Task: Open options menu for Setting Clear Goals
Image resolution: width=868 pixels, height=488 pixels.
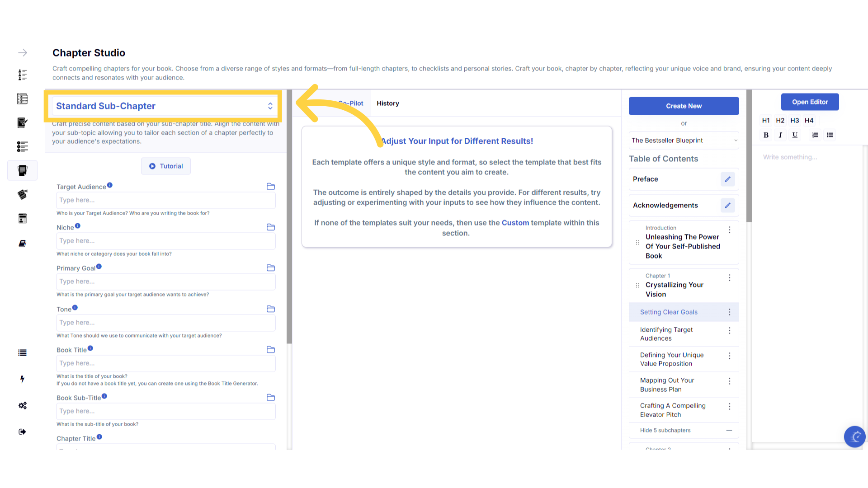Action: pyautogui.click(x=729, y=312)
